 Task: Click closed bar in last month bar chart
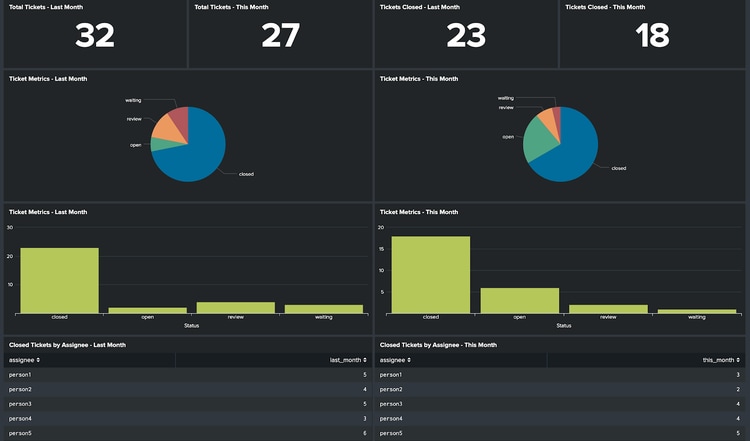click(x=59, y=280)
